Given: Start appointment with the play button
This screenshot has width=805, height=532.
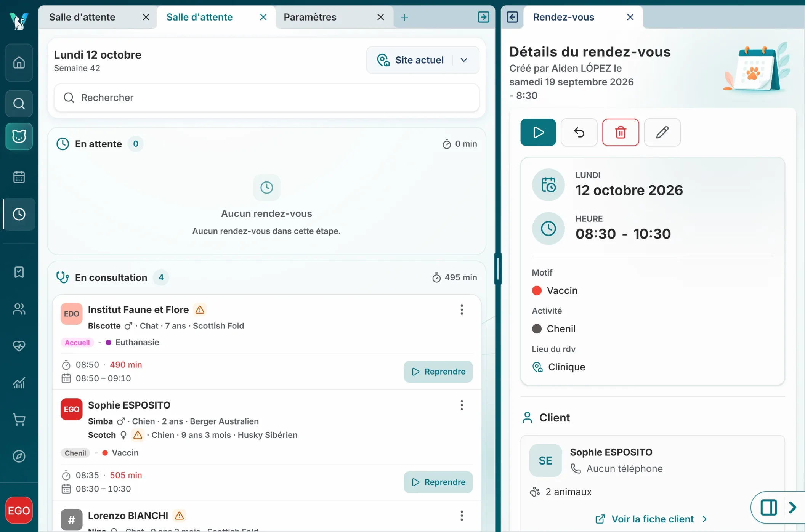Looking at the screenshot, I should point(538,132).
